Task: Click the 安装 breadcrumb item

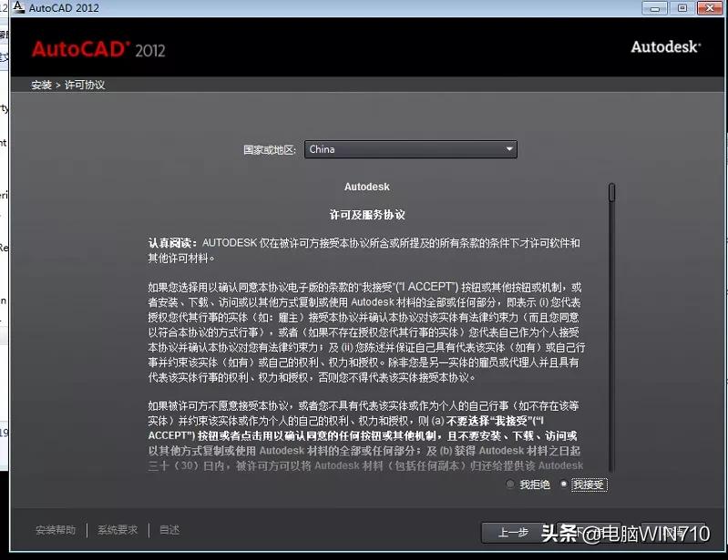Action: [x=41, y=85]
